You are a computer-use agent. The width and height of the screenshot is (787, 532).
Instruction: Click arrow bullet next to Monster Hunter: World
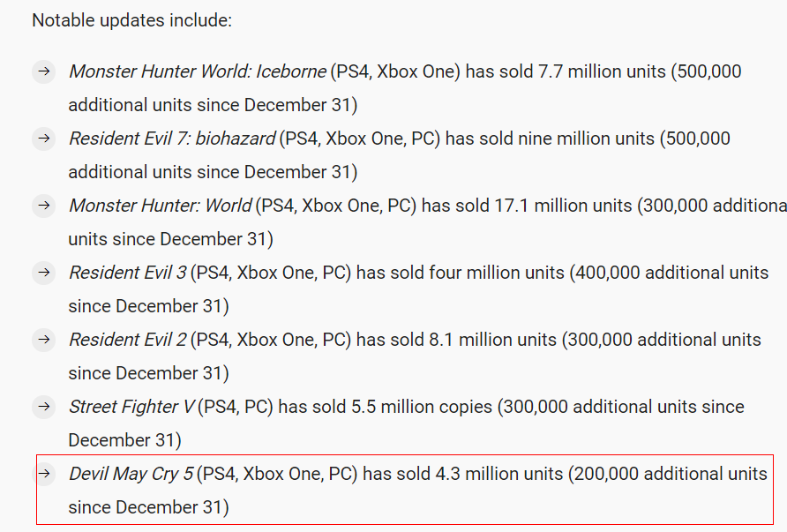click(x=43, y=206)
